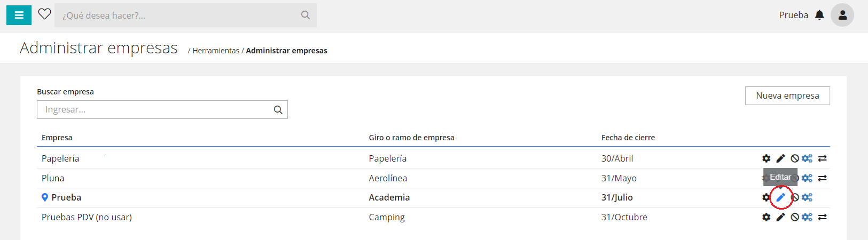Disable Pruebas PDV company with ban icon
This screenshot has width=868, height=240.
pos(795,217)
